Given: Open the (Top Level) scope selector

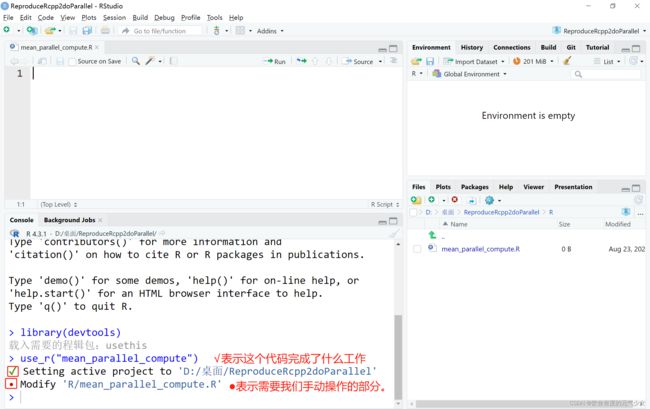Looking at the screenshot, I should tap(58, 204).
